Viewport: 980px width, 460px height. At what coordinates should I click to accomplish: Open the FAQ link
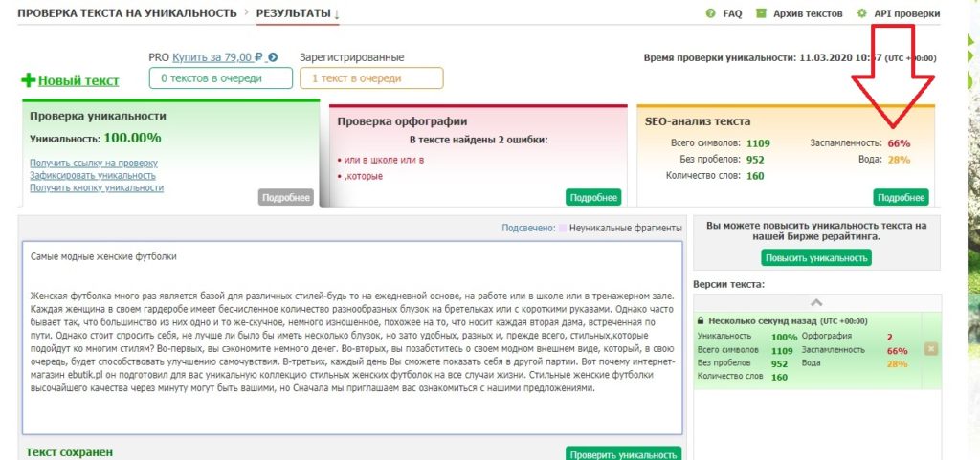[x=732, y=13]
